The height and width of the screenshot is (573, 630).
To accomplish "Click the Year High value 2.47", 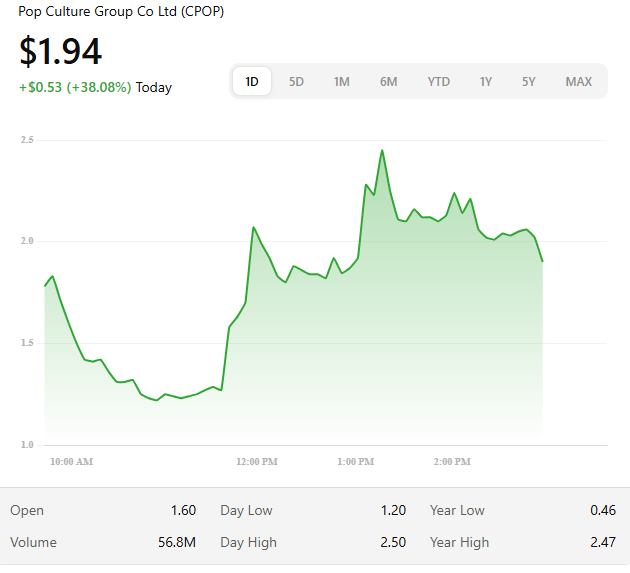I will click(x=603, y=542).
